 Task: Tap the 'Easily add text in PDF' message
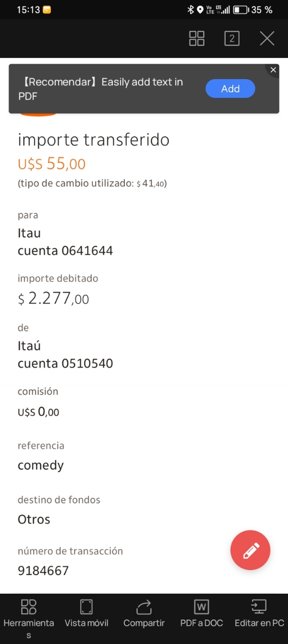pos(101,89)
